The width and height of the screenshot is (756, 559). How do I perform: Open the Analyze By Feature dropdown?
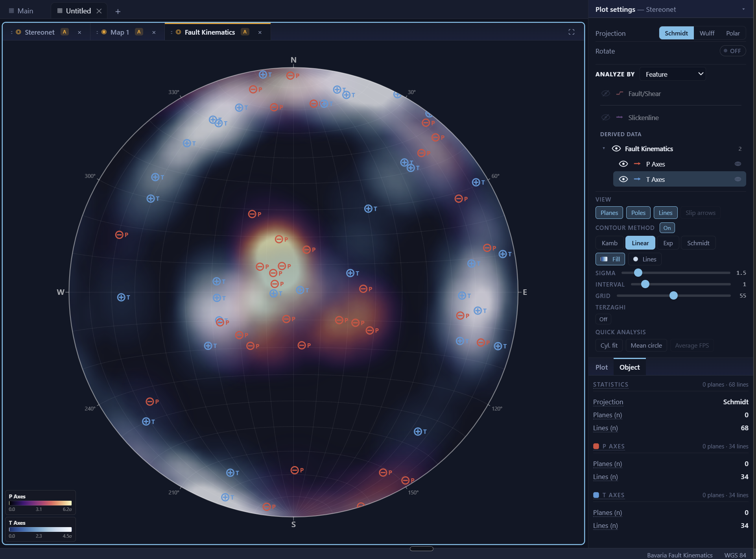click(x=673, y=74)
